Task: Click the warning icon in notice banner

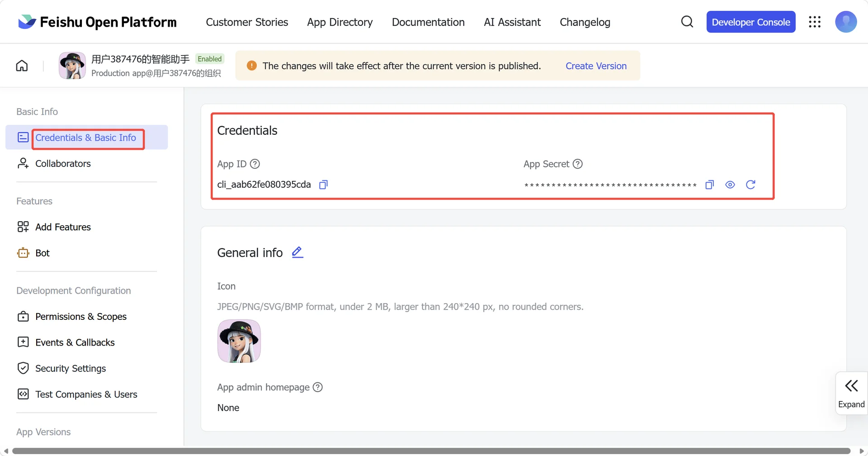Action: click(x=252, y=66)
